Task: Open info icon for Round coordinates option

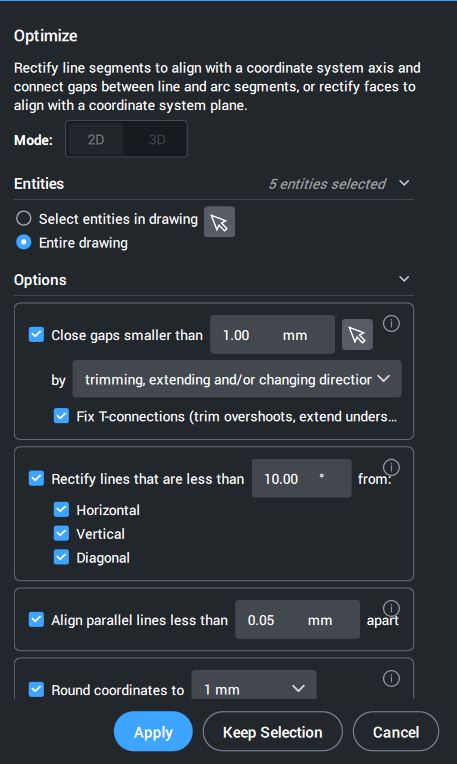Action: pos(391,678)
